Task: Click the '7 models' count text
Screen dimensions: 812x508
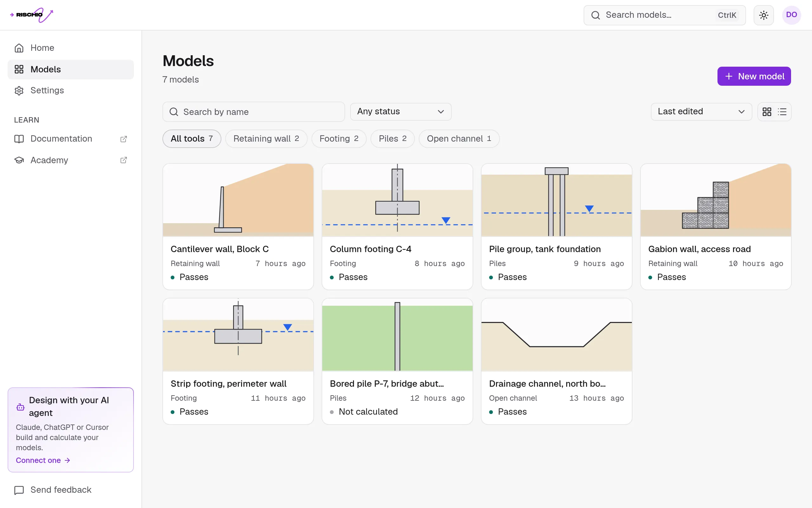Action: point(180,80)
